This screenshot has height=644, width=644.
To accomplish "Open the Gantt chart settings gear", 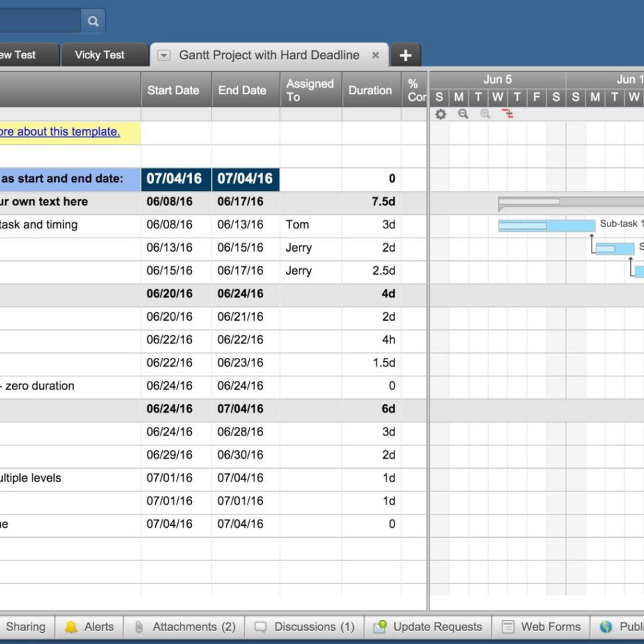I will pos(440,114).
